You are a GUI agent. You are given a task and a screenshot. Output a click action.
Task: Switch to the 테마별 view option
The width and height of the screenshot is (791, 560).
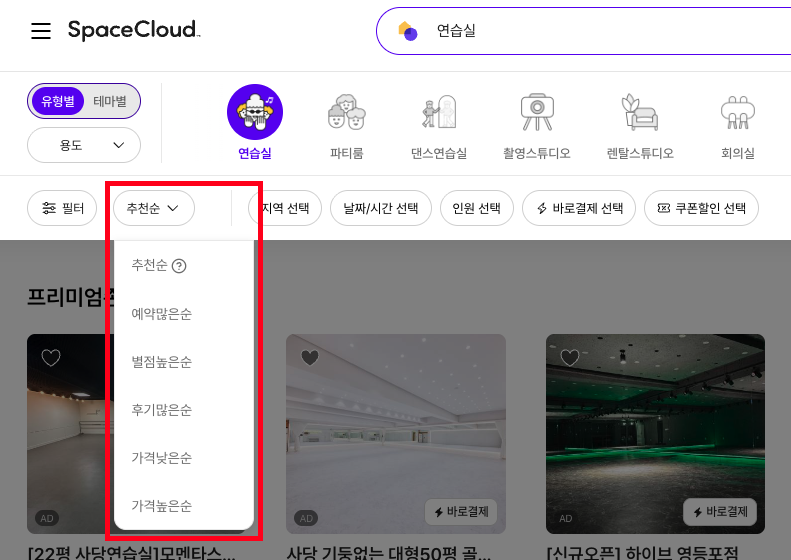(x=110, y=101)
